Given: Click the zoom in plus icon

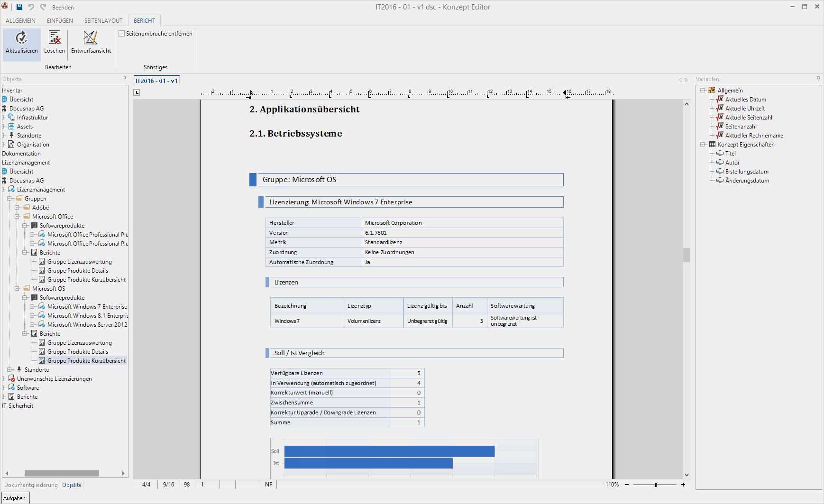Looking at the screenshot, I should point(683,485).
